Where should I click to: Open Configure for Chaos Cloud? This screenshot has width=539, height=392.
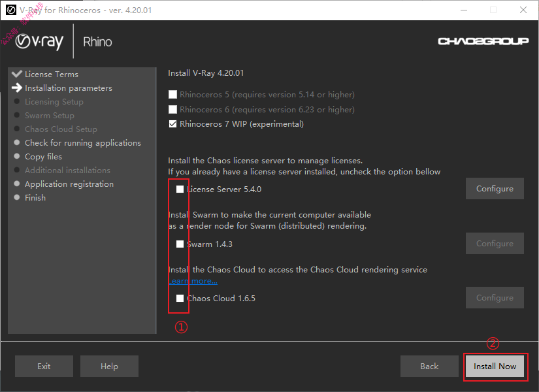click(x=495, y=297)
